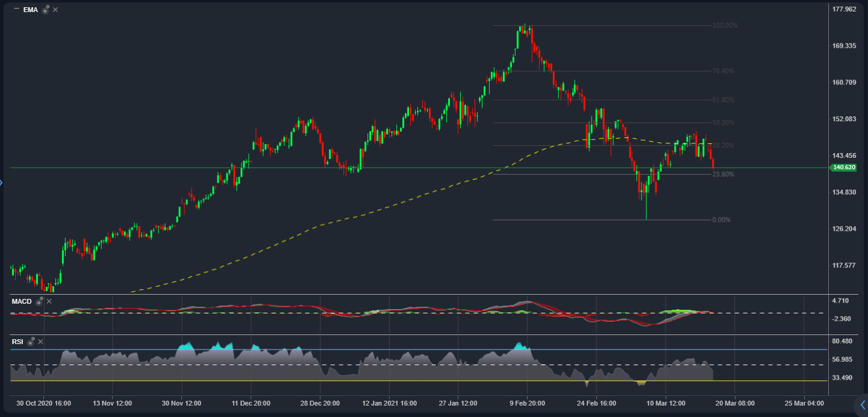Open RSI indicator settings gear
Image resolution: width=868 pixels, height=417 pixels.
click(31, 342)
